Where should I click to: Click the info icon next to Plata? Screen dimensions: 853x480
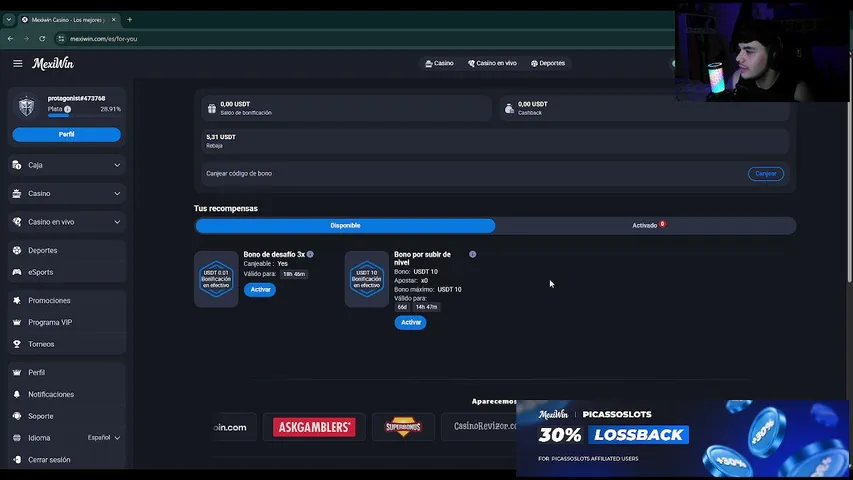(67, 109)
